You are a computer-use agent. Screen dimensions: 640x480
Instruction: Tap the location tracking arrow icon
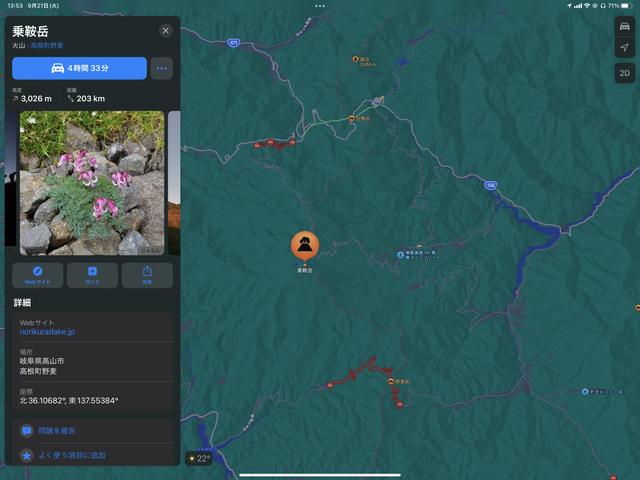[624, 47]
